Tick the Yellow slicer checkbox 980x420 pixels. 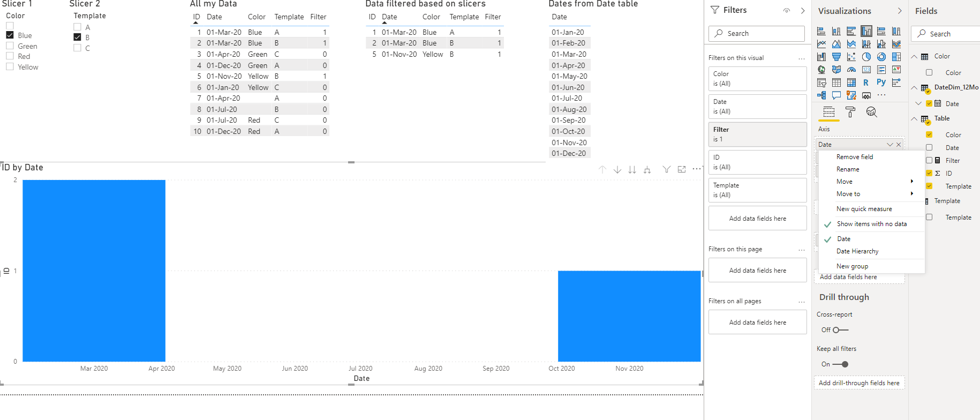[x=10, y=67]
